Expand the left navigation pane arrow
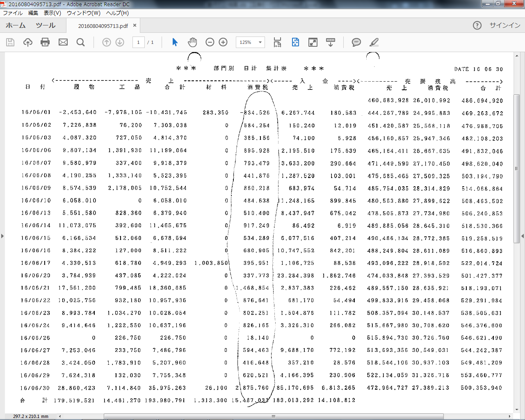This screenshot has width=525, height=420. point(2,236)
